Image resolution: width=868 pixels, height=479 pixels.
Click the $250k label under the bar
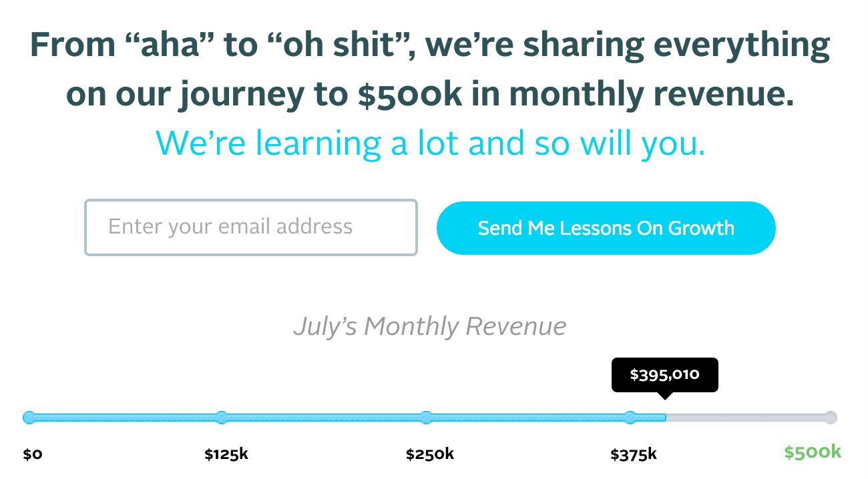[430, 455]
